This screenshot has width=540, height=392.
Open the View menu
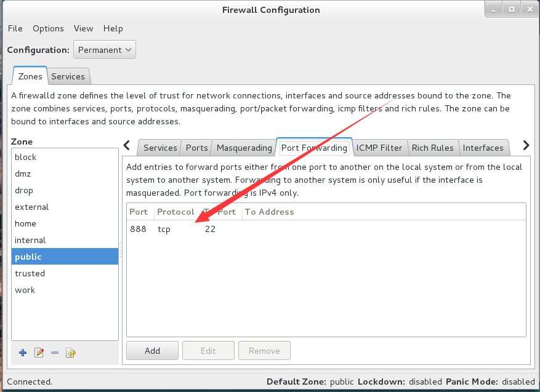click(x=83, y=28)
